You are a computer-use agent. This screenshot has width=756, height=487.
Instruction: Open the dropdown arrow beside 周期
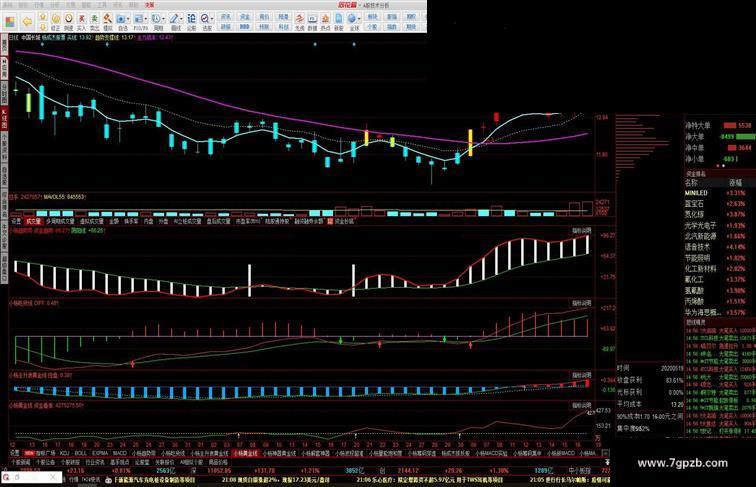coord(164,19)
